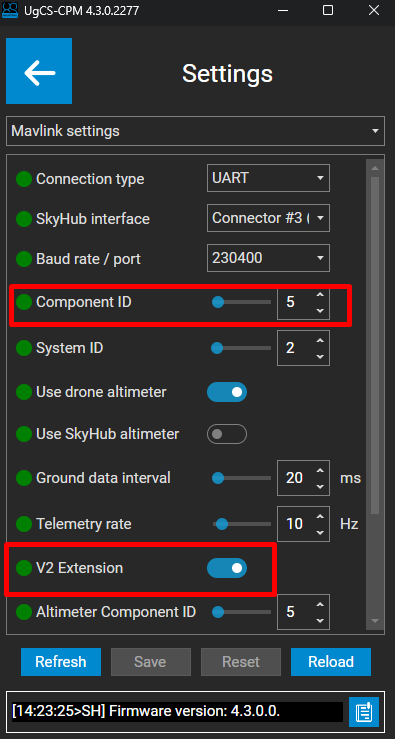Click green status dot beside Component ID
Viewport: 395px width, 739px height.
(24, 302)
